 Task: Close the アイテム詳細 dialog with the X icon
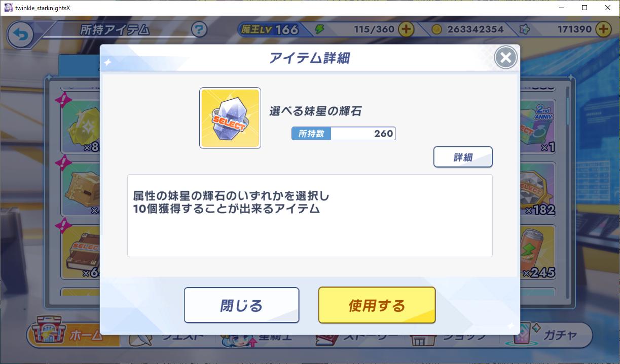505,58
